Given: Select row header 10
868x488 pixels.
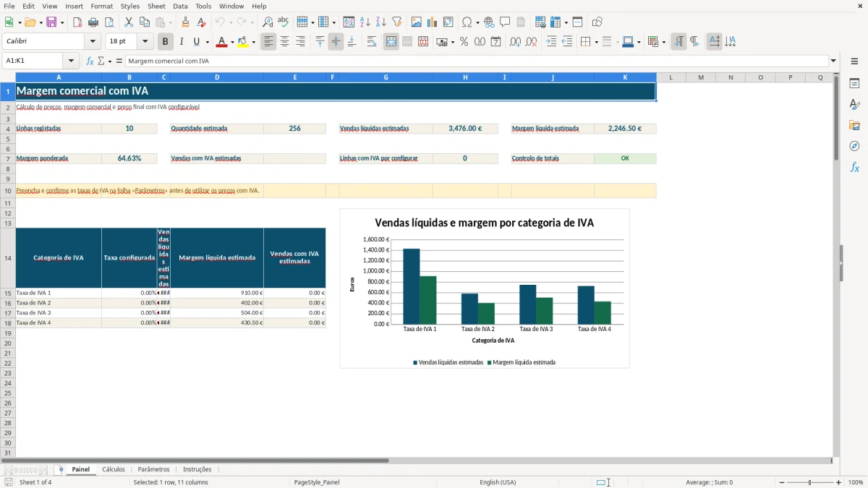Looking at the screenshot, I should 8,191.
